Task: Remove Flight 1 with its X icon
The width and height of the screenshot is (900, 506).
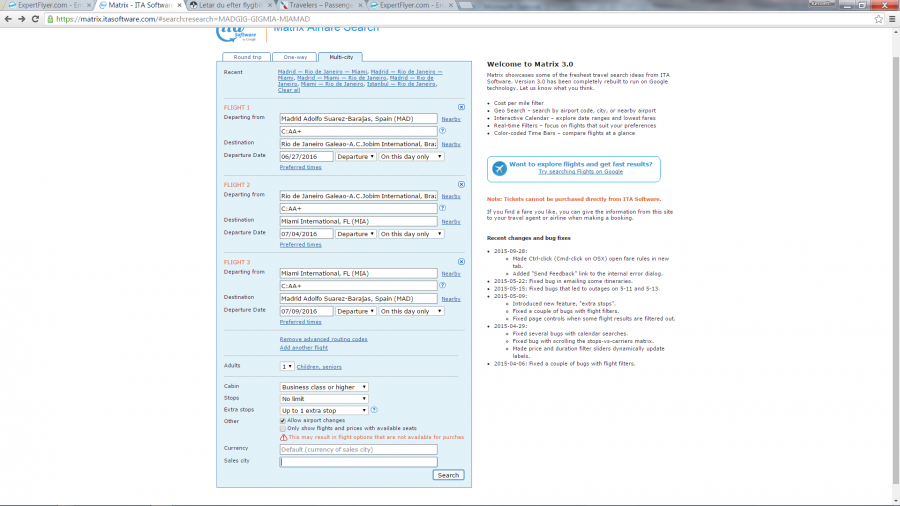Action: (461, 107)
